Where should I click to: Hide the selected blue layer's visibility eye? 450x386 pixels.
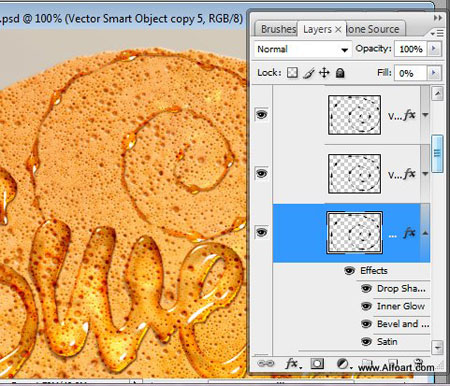point(261,232)
